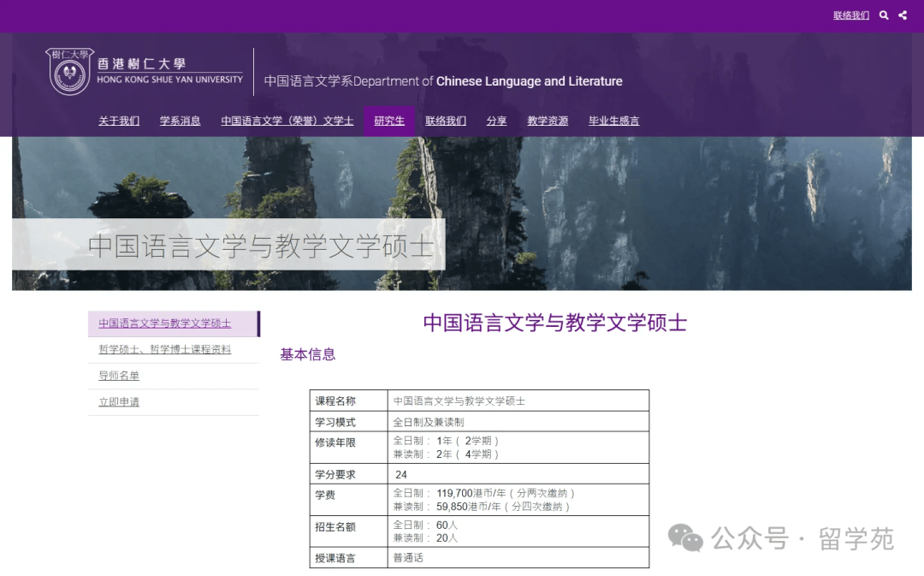
Task: Select 中国语言文学与教学文学硕士 in the sidebar
Action: (164, 324)
